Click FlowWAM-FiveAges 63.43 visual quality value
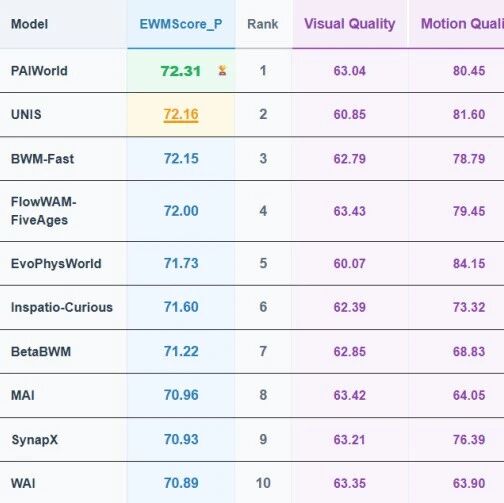Viewport: 504px width, 503px height. tap(350, 211)
